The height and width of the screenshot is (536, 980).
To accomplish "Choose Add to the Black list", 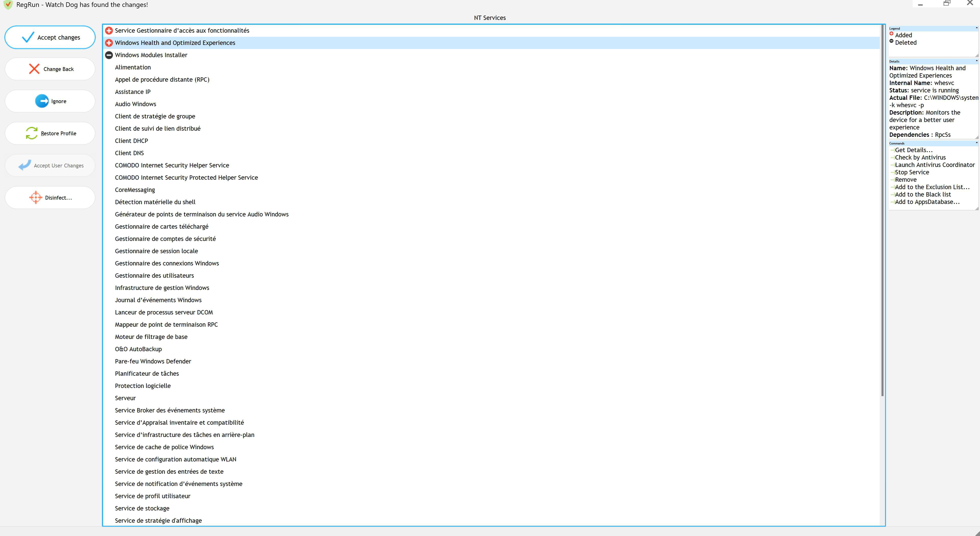I will [923, 194].
